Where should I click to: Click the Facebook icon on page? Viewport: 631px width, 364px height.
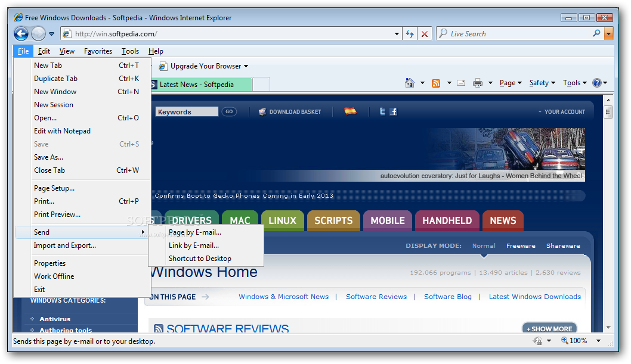(x=394, y=111)
